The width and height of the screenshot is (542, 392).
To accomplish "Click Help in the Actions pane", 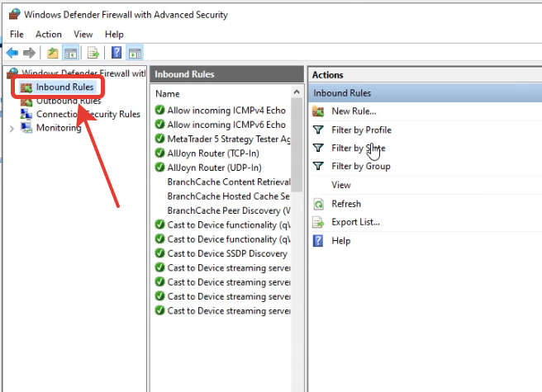I will point(341,241).
